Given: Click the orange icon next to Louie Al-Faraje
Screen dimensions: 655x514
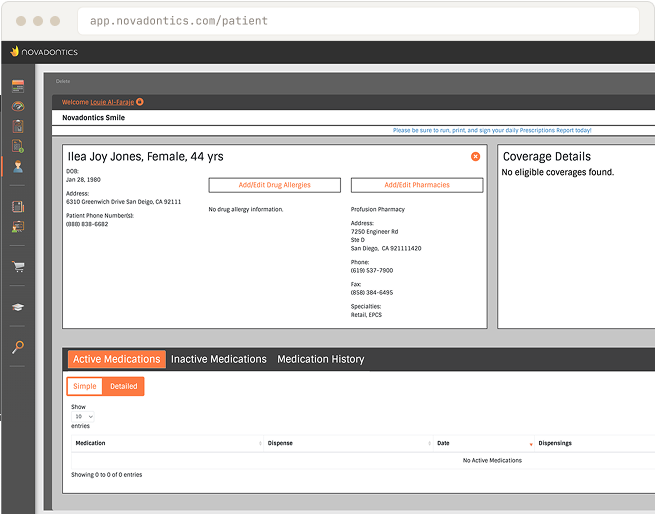Looking at the screenshot, I should [140, 102].
